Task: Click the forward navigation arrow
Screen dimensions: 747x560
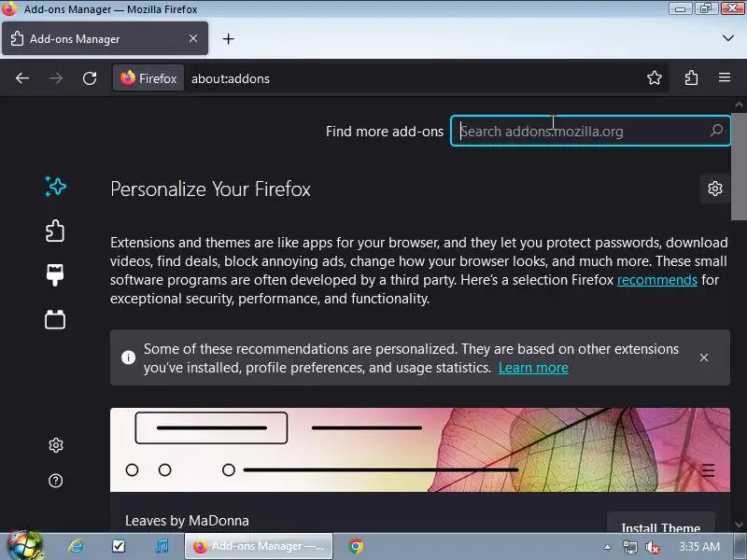Action: [56, 78]
